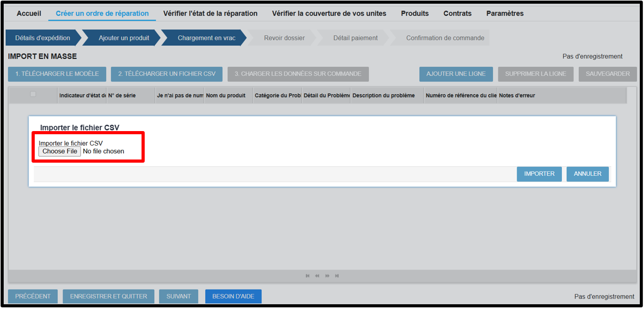Open Créer un ordre de réparation tab
Viewport: 644px width, 309px height.
click(x=102, y=13)
